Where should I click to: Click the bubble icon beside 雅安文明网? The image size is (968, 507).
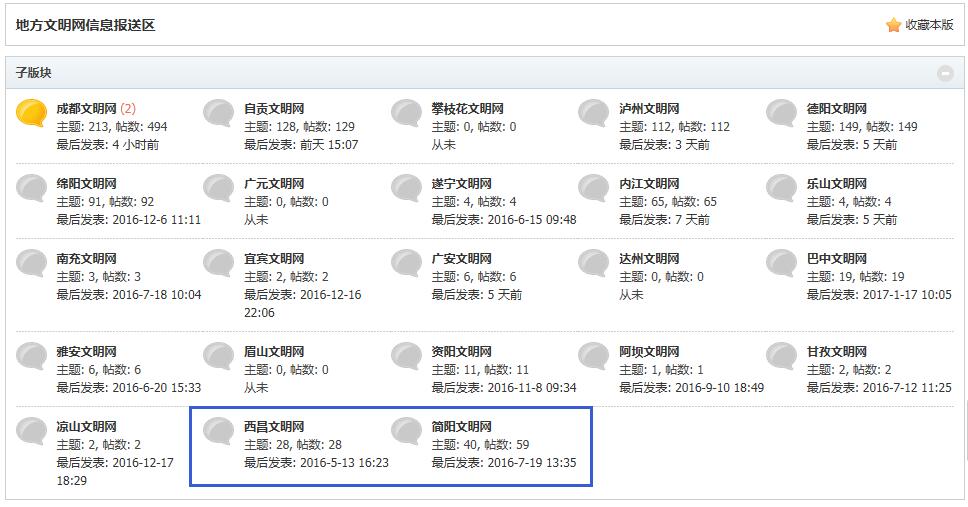31,356
